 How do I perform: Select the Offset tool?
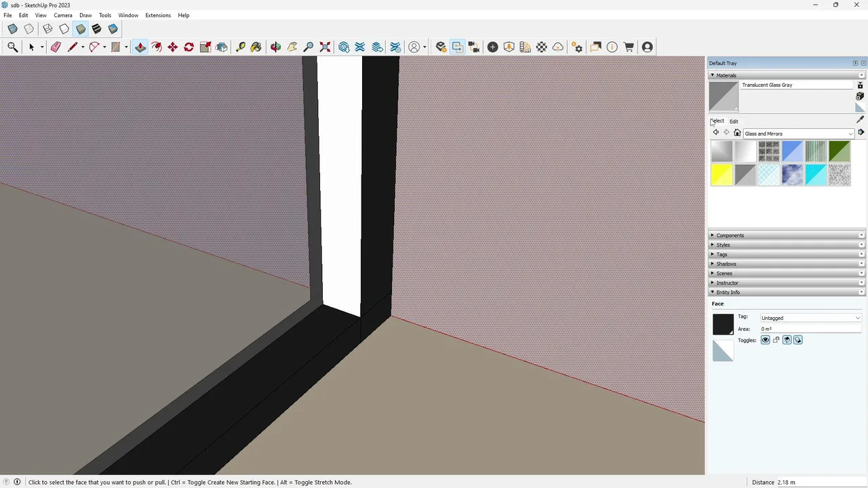[157, 47]
